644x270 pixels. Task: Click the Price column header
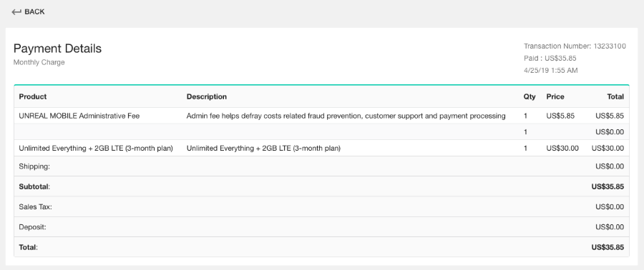tap(555, 96)
